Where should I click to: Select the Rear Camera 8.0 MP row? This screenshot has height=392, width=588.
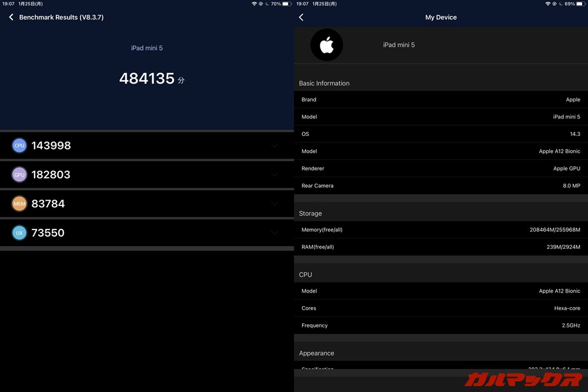(x=441, y=185)
